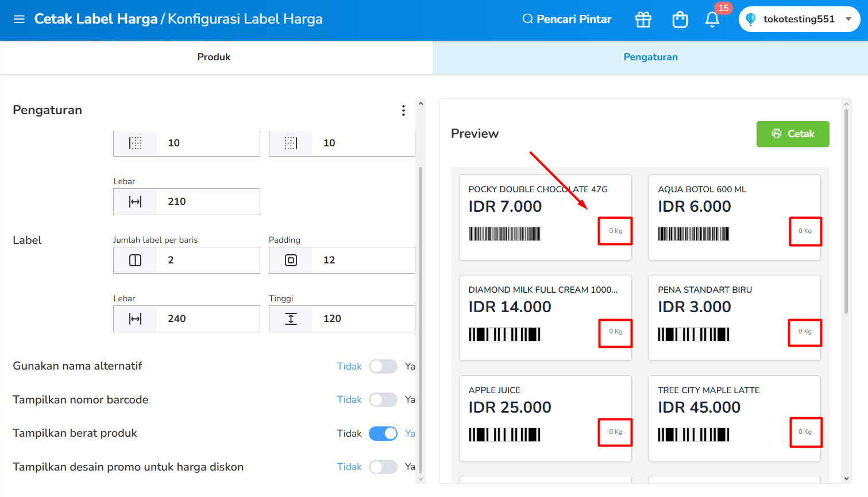Viewport: 868px width, 497px height.
Task: Click the IDR 14.000 price text
Action: pos(510,307)
